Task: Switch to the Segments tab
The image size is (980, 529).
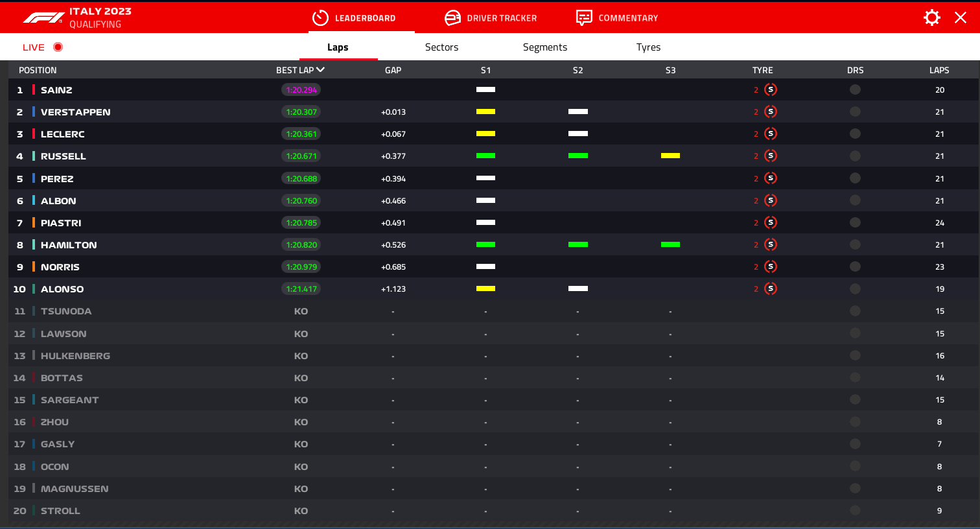Action: pos(545,47)
